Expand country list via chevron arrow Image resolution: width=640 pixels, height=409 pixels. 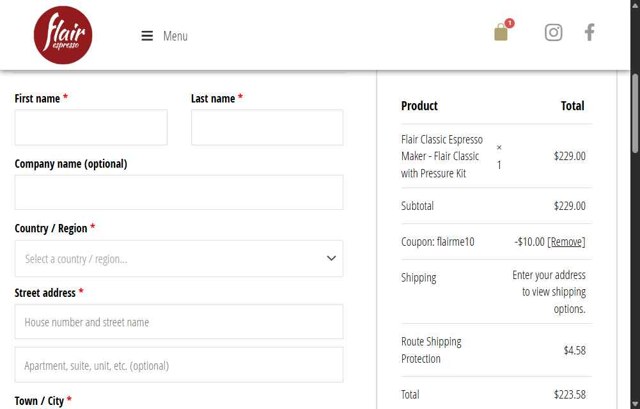331,258
